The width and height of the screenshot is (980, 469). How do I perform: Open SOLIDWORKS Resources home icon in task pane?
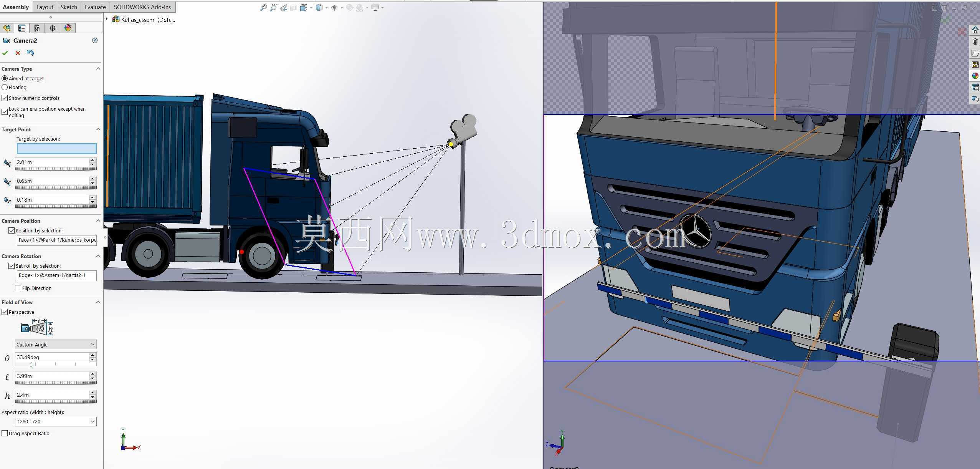coord(975,30)
